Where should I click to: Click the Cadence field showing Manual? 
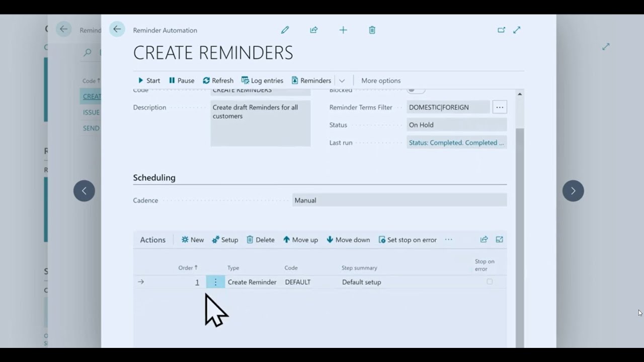tap(399, 200)
